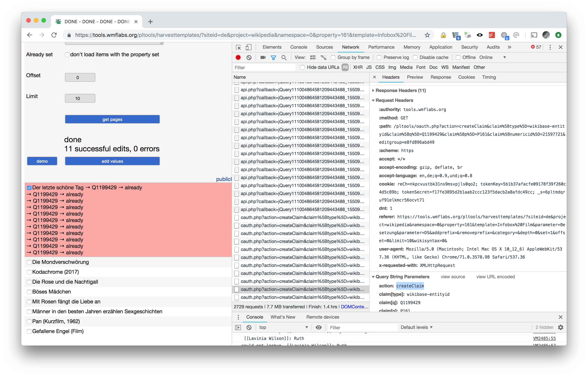Expand the Response Headers section
588x376 pixels.
tap(400, 90)
